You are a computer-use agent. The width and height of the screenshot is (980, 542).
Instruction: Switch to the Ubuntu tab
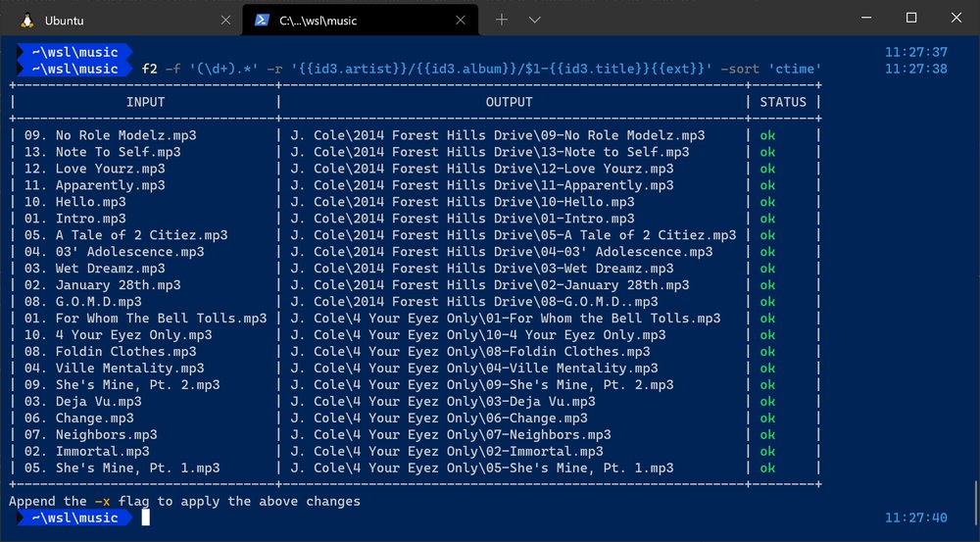click(x=122, y=20)
